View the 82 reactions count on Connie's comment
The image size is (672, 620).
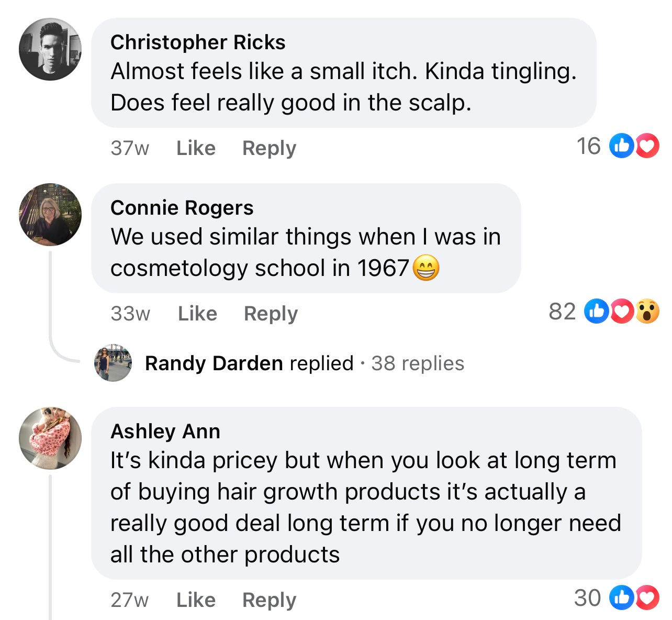point(562,312)
